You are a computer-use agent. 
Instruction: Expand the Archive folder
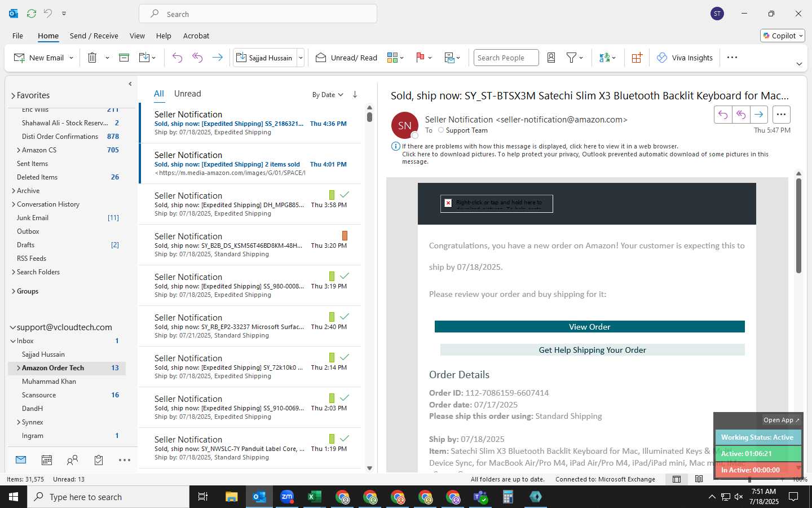[14, 191]
